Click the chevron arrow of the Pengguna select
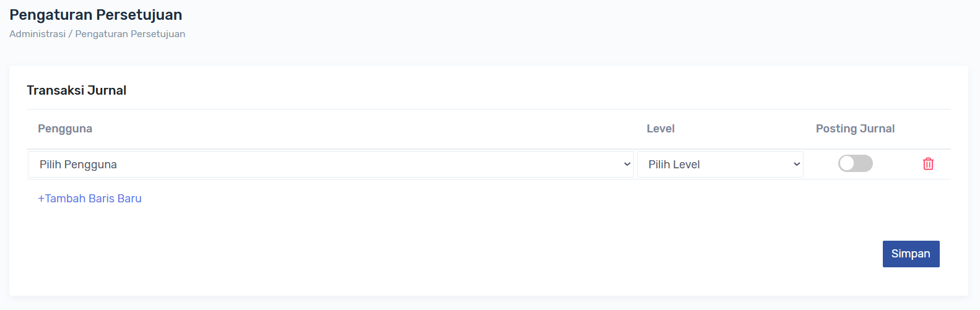Viewport: 980px width, 310px height. coord(627,165)
